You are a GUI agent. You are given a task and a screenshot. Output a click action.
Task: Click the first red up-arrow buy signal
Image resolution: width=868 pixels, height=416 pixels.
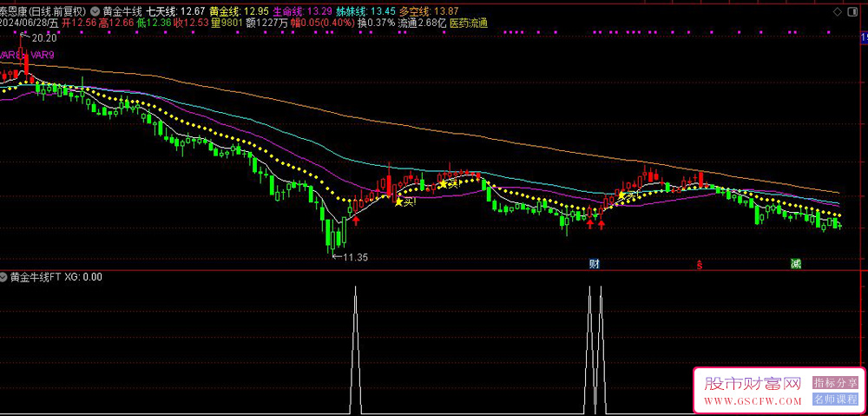point(356,221)
